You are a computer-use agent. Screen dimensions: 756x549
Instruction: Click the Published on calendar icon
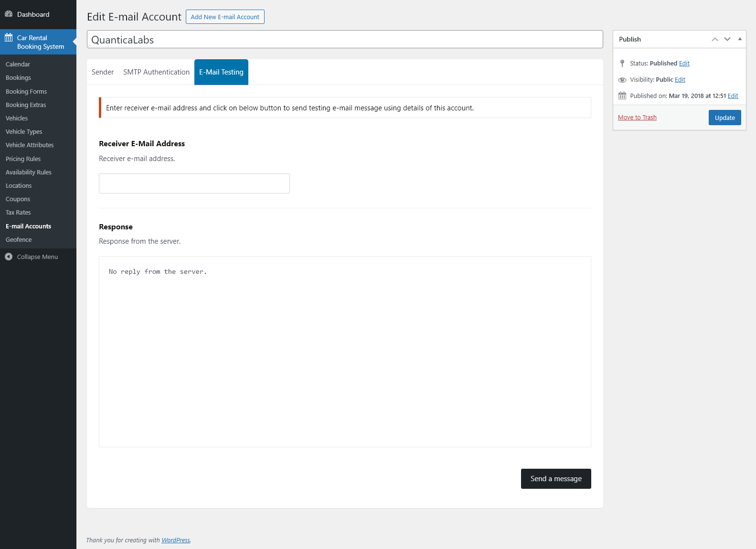(622, 96)
